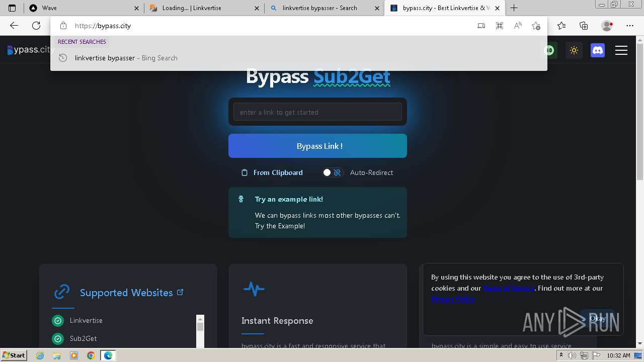Add this page to favorites
The image size is (644, 362).
(536, 26)
